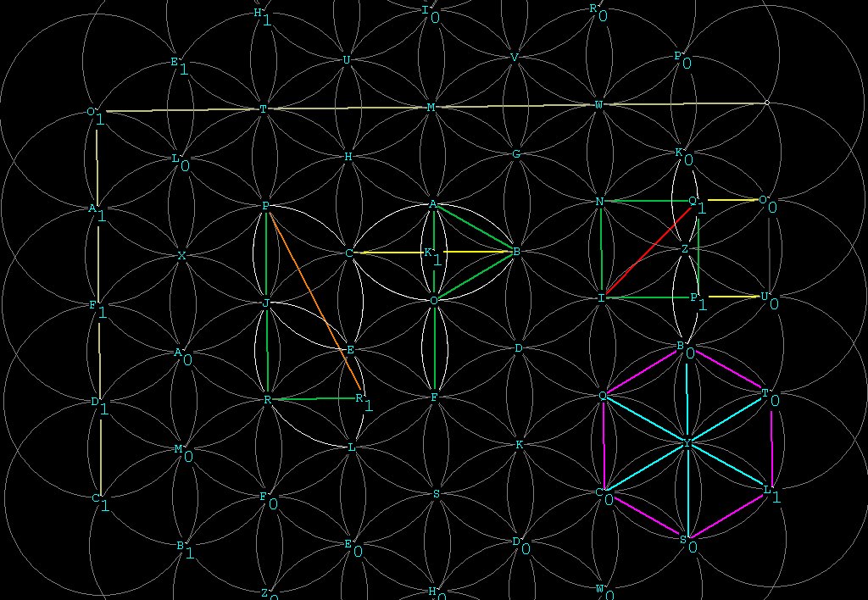Image resolution: width=868 pixels, height=600 pixels.
Task: Select point J on the green vertical line
Action: click(266, 303)
